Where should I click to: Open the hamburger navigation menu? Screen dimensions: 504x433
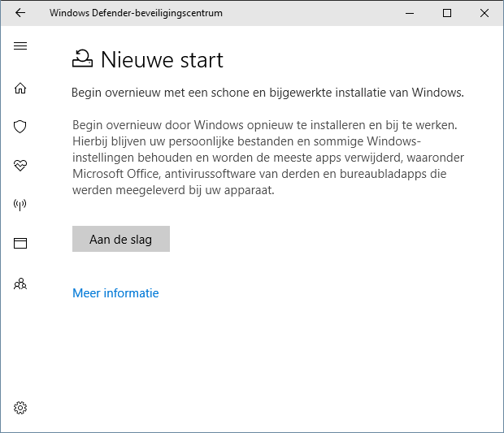[x=20, y=46]
